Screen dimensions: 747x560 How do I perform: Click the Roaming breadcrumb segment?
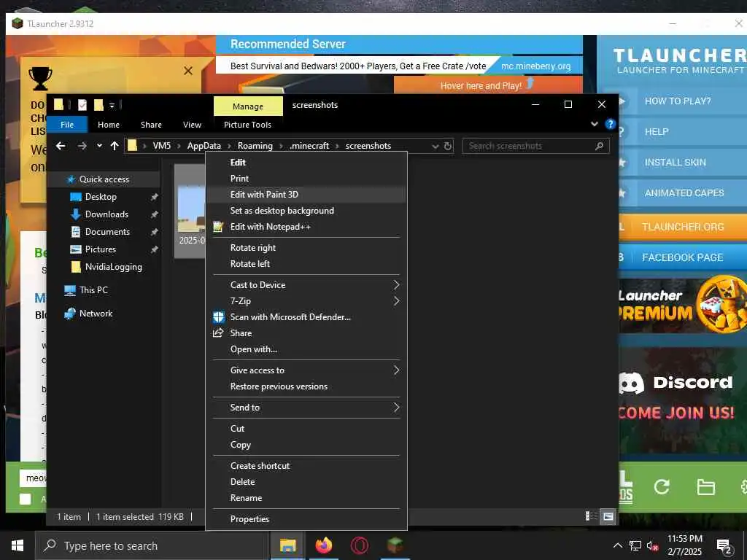[255, 146]
